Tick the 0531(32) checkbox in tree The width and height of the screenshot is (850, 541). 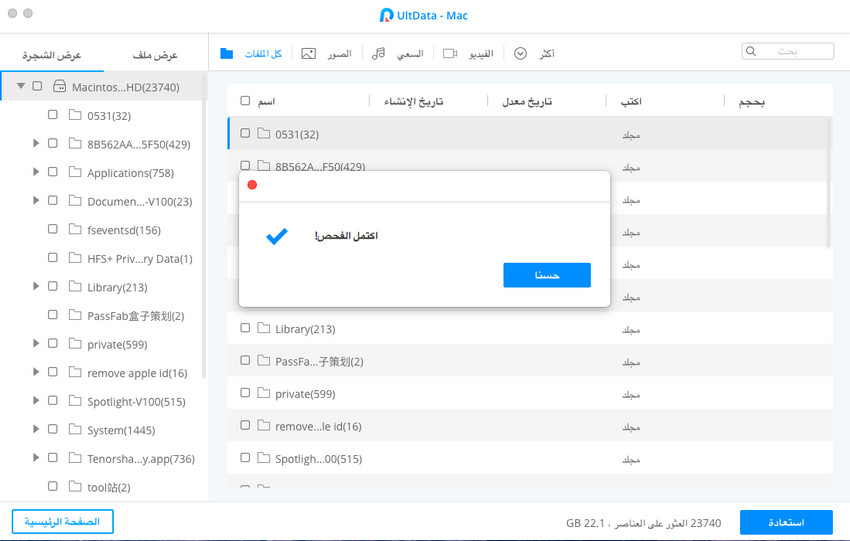[53, 114]
